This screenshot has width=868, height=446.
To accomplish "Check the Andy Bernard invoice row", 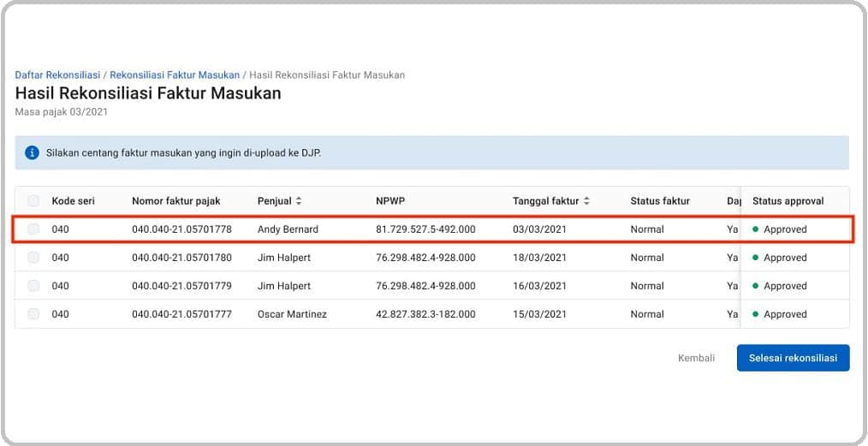I will click(33, 229).
